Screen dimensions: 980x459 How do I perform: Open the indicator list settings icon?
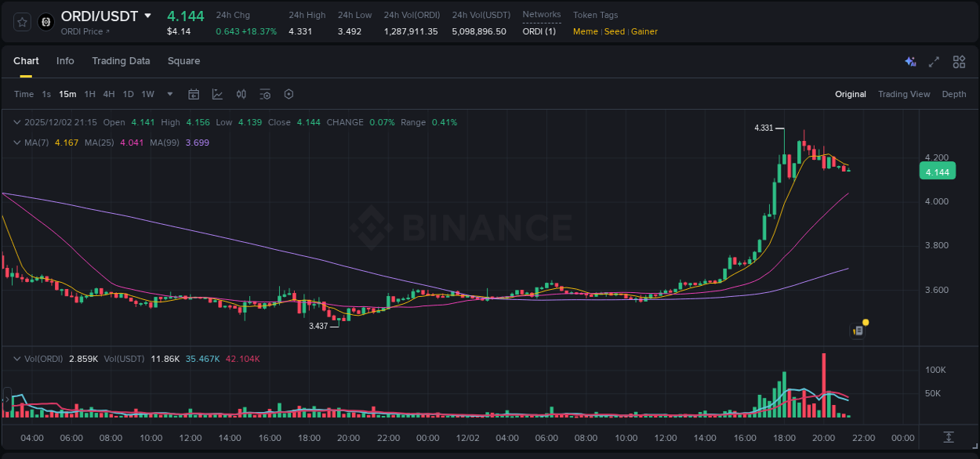[264, 93]
